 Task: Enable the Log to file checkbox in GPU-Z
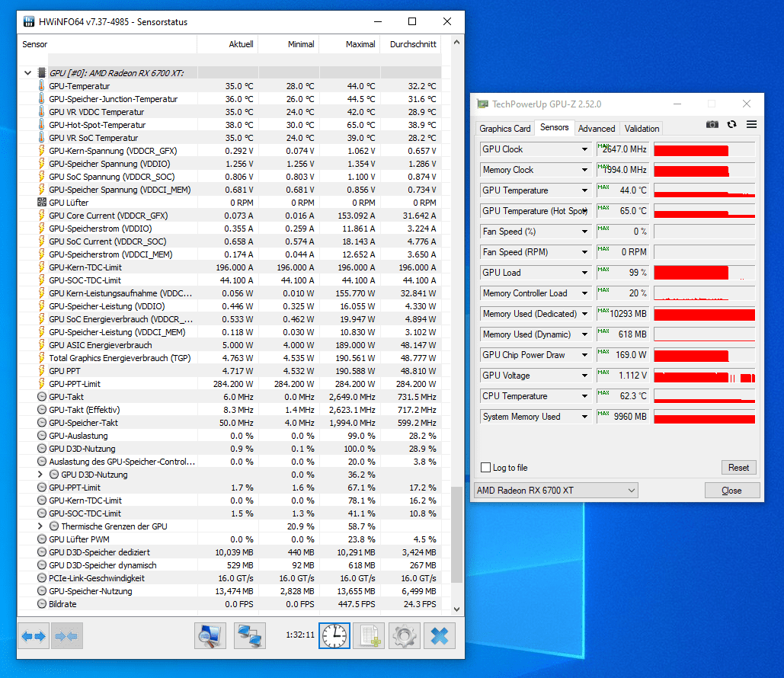tap(485, 468)
